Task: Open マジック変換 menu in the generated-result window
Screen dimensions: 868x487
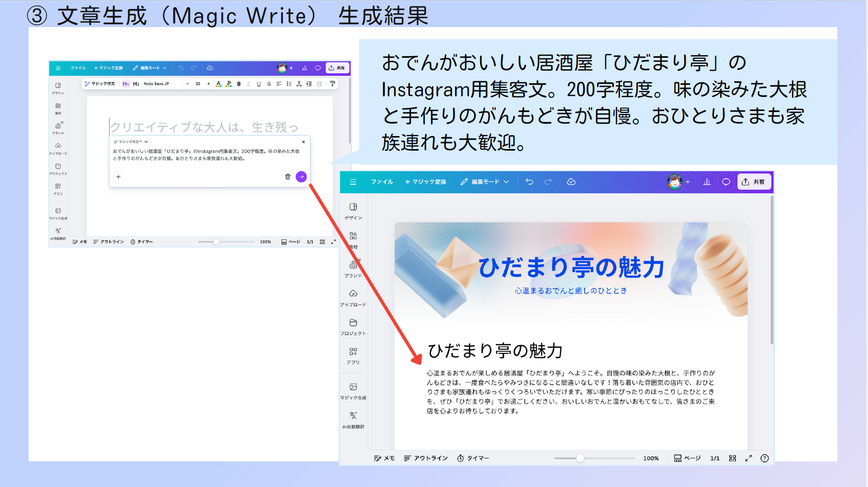Action: tap(425, 182)
